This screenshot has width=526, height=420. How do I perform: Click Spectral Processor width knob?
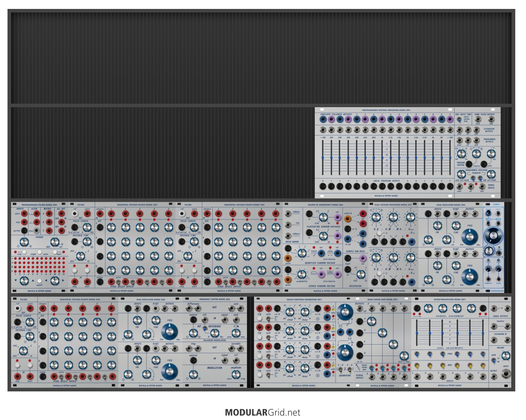[491, 154]
